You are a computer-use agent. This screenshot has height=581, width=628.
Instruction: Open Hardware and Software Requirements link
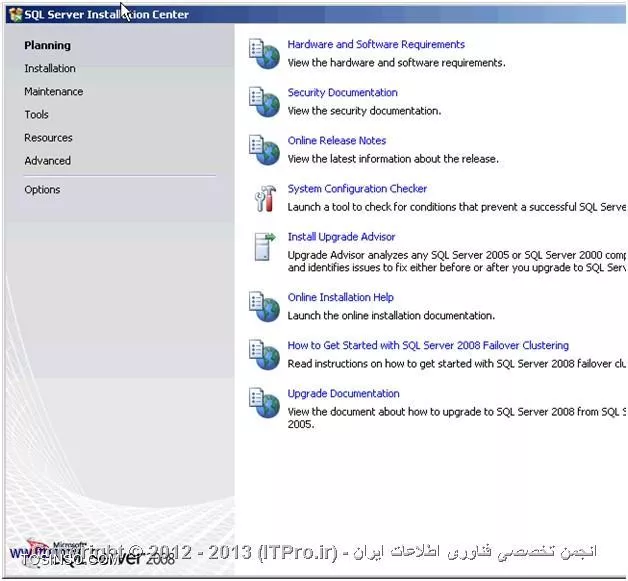coord(376,44)
